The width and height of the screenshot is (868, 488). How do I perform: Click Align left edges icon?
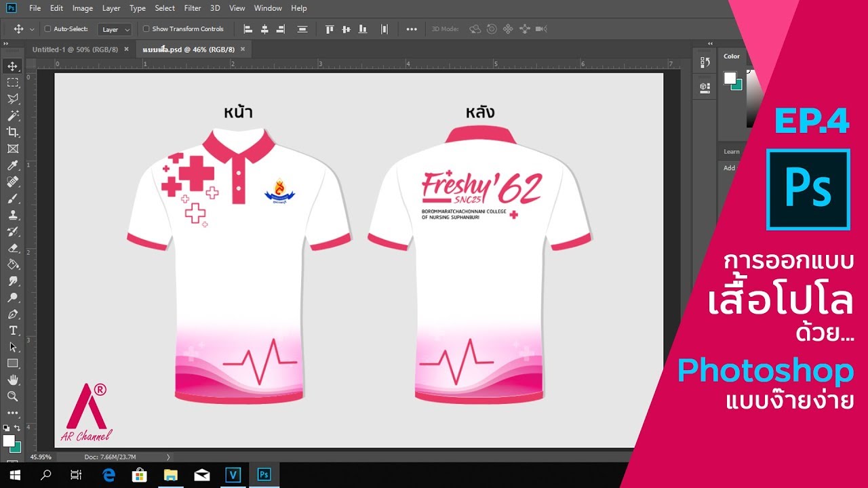[x=248, y=29]
